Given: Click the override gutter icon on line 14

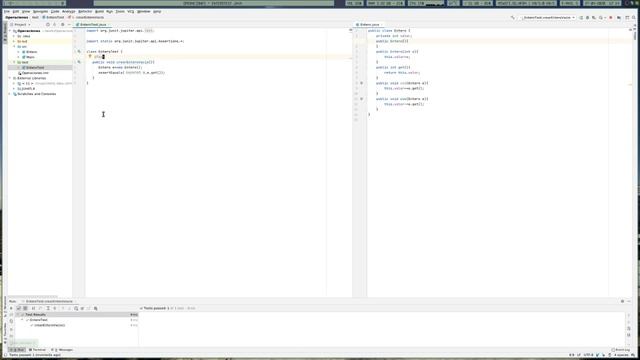Looking at the screenshot, I should click(x=361, y=99).
